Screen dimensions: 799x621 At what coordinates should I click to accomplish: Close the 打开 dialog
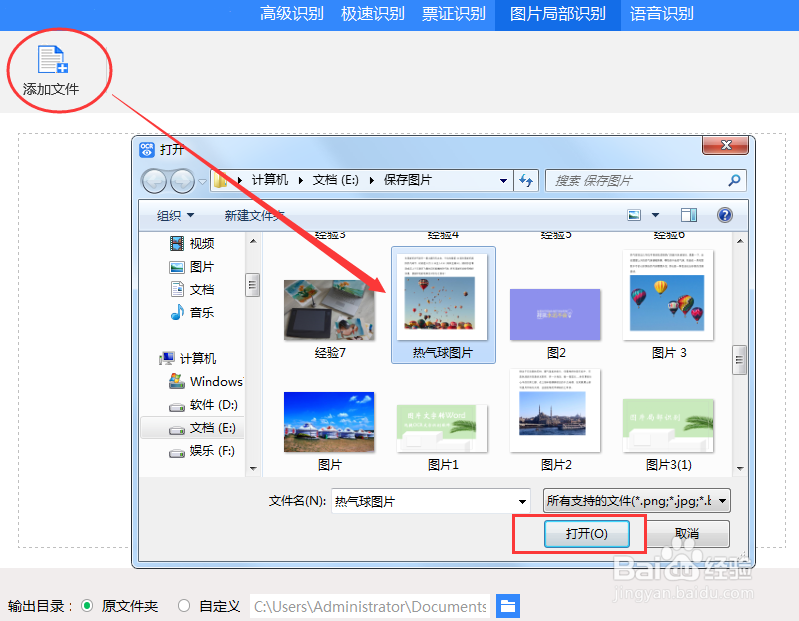726,145
